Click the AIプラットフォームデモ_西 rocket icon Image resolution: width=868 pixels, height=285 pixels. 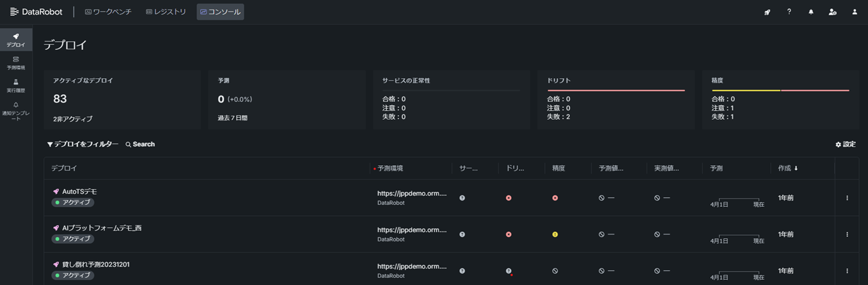[x=56, y=228]
